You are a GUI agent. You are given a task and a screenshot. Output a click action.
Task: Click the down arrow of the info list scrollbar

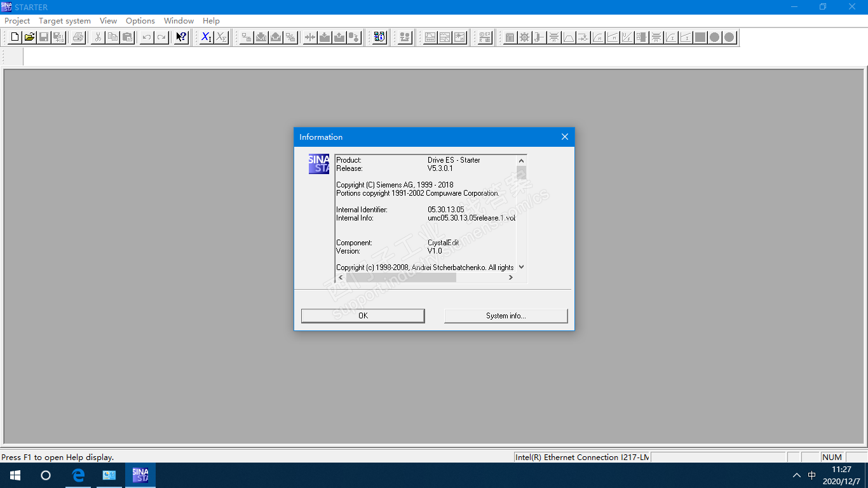click(x=522, y=268)
